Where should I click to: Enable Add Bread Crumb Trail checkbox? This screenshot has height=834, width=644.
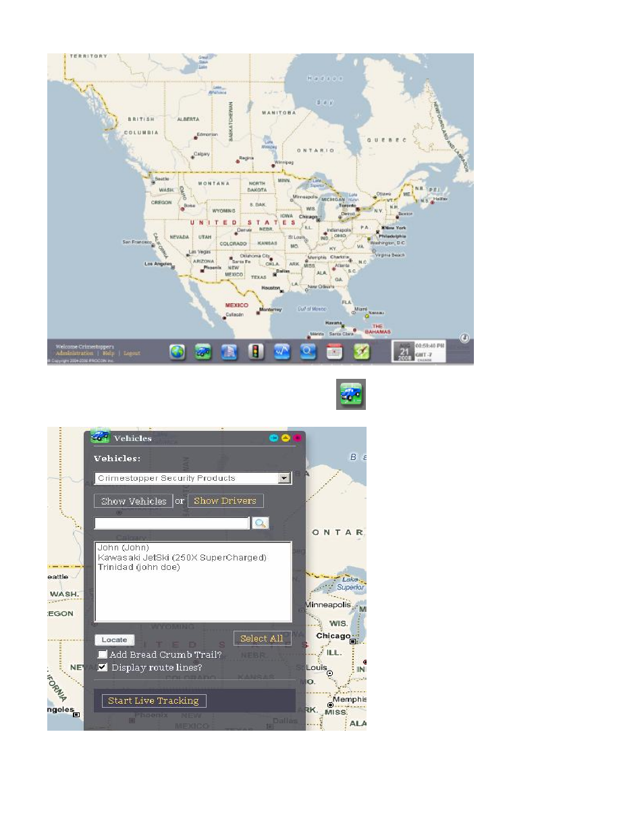click(x=103, y=654)
